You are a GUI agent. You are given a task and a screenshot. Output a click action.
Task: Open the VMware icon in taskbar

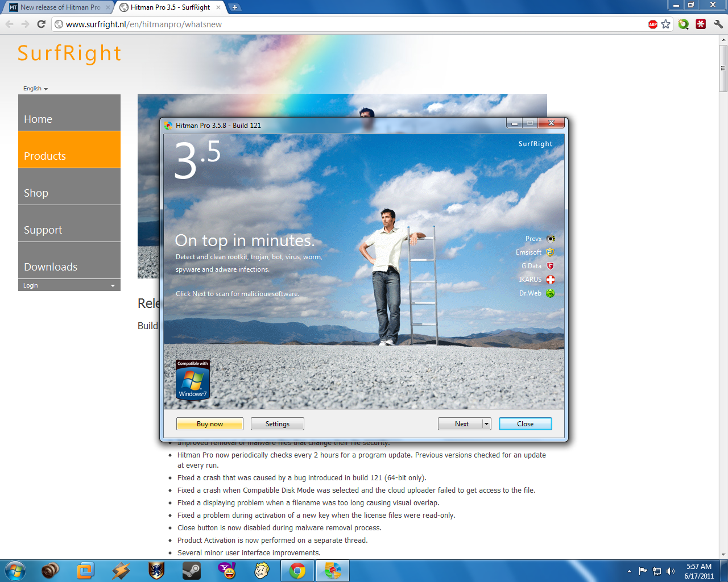[85, 571]
